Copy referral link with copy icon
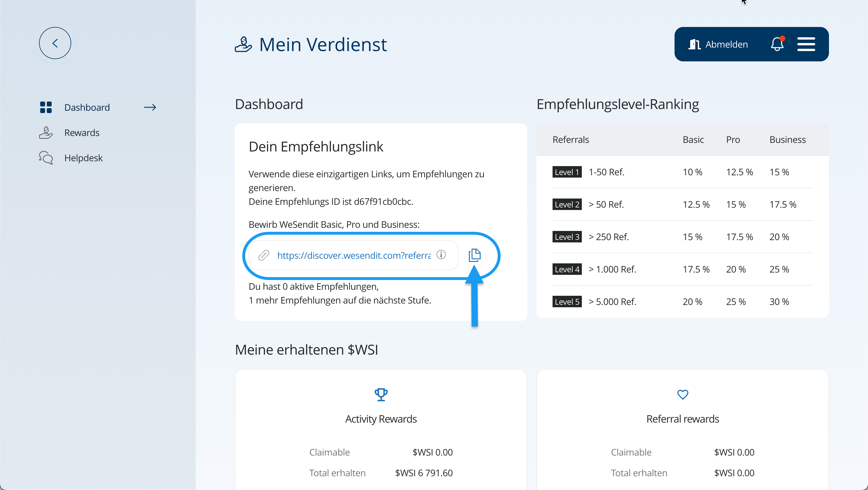Screen dimensions: 868x490 [474, 255]
